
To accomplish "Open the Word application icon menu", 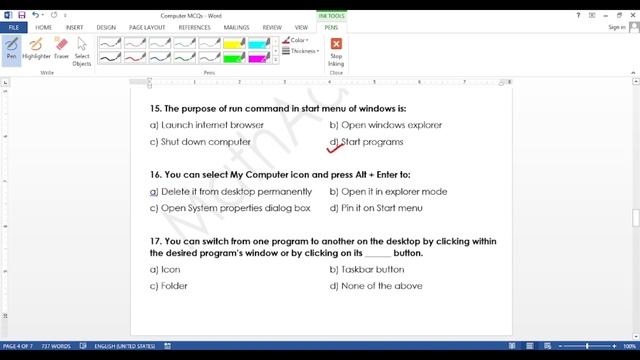I will tap(8, 15).
